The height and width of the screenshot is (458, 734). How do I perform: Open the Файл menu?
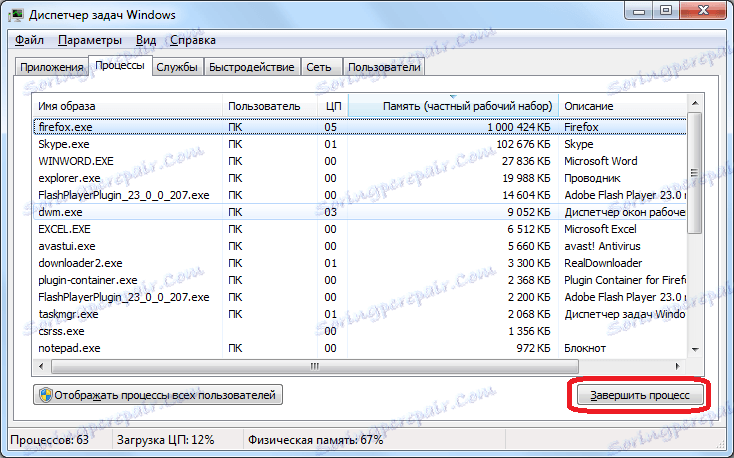(29, 40)
